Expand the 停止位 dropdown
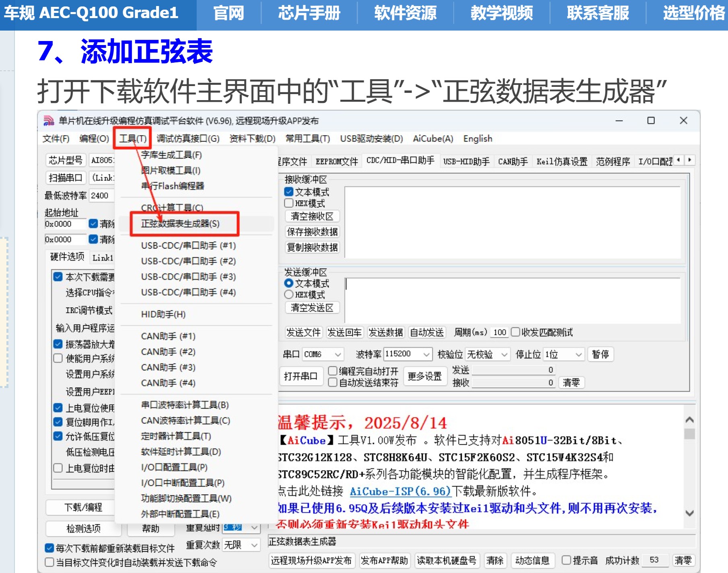728x573 pixels. 579,354
